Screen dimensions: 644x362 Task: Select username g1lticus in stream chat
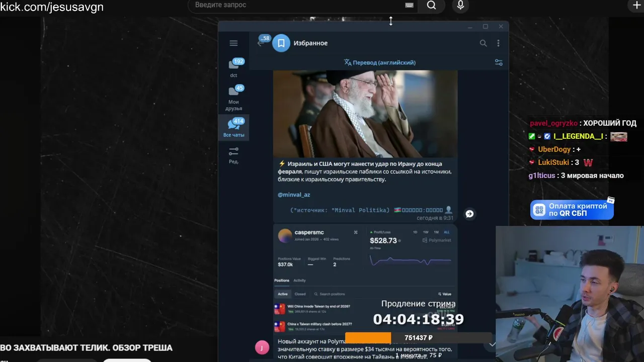(542, 175)
